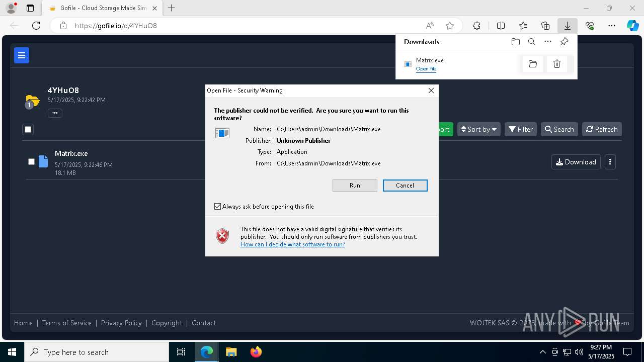Close the Gofile browser tab
This screenshot has width=644, height=362.
coord(154,8)
